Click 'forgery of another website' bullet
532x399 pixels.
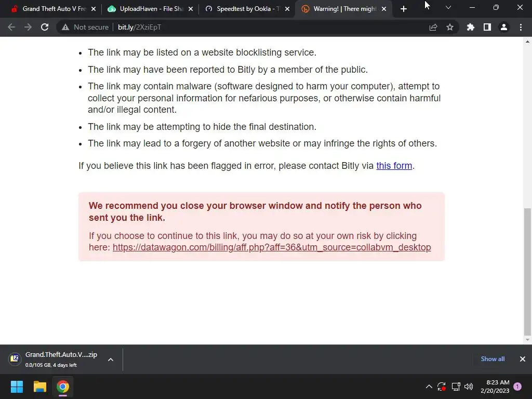click(262, 143)
